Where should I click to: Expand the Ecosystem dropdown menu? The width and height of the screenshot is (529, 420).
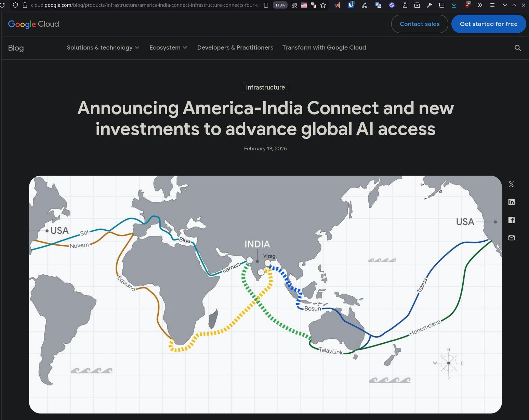pyautogui.click(x=168, y=48)
